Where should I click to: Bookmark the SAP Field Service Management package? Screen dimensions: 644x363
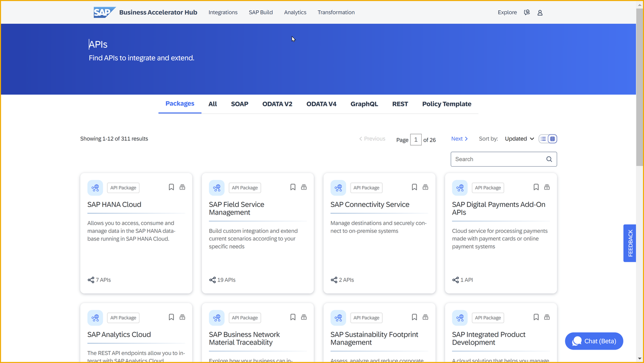pos(293,187)
